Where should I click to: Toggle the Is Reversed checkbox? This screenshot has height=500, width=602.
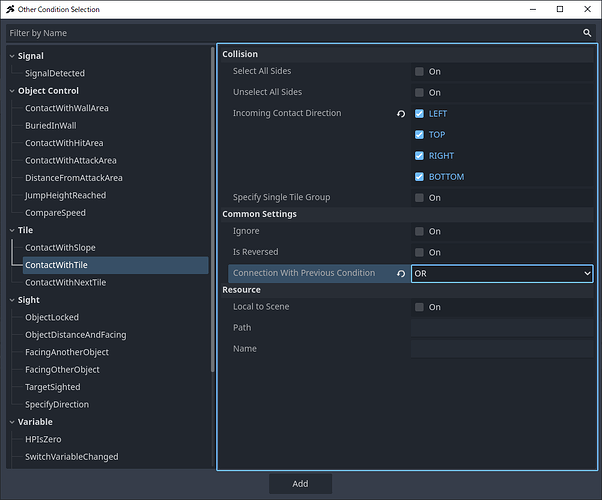pos(420,252)
